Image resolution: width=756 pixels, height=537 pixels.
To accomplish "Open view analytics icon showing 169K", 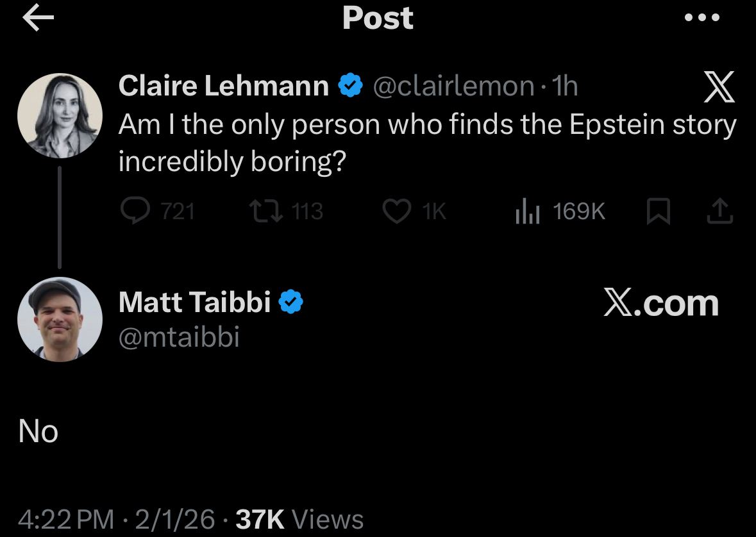I will (526, 211).
